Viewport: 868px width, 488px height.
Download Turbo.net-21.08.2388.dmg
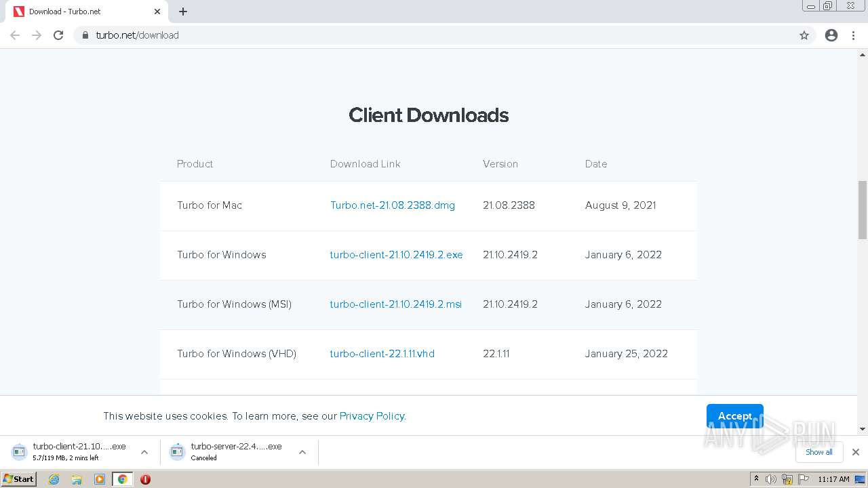tap(393, 205)
